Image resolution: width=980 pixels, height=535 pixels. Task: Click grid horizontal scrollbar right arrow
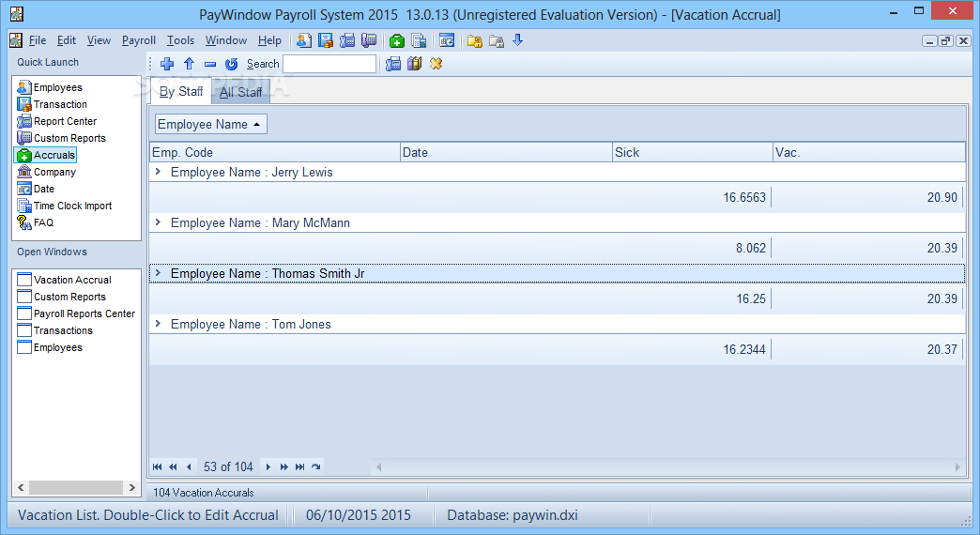click(957, 466)
